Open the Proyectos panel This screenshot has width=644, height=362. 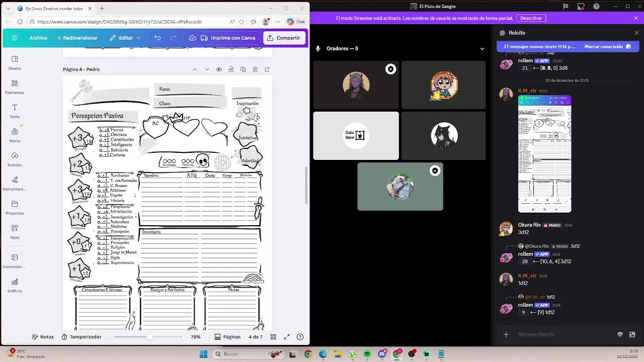[15, 207]
